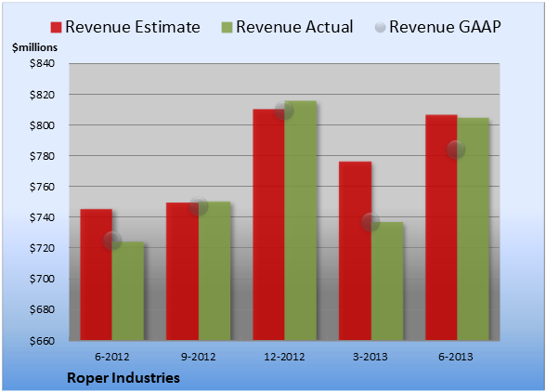This screenshot has width=546, height=392.
Task: Click the '$660' y-axis value
Action: point(42,340)
